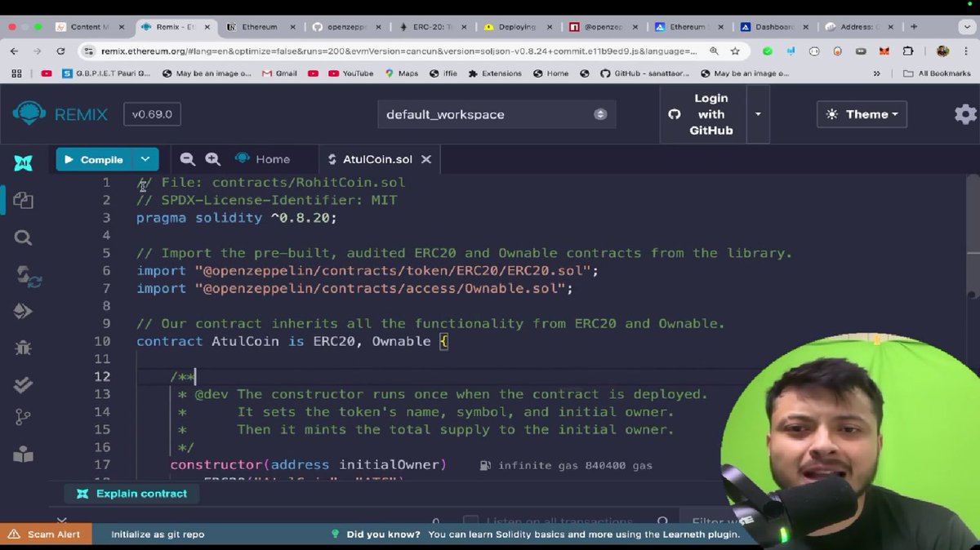Open the All Bookmarks folder
Viewport: 980px width, 550px height.
(939, 73)
